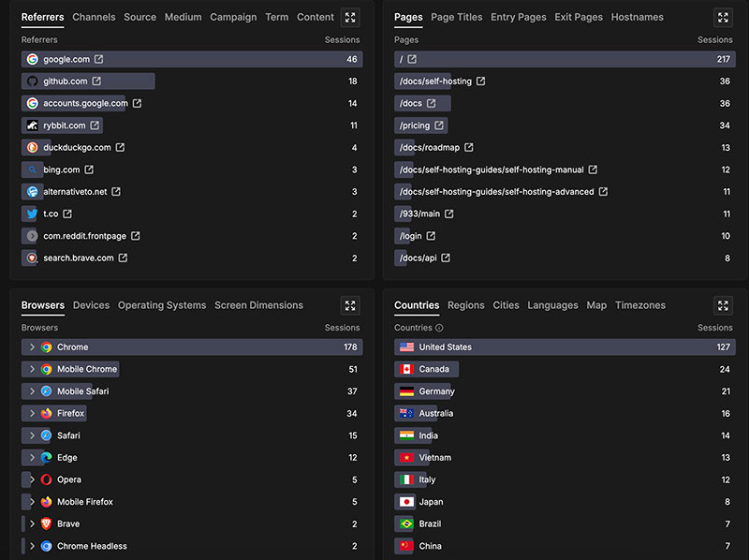749x560 pixels.
Task: Open com.reddit.frontpage external link icon
Action: (x=135, y=236)
